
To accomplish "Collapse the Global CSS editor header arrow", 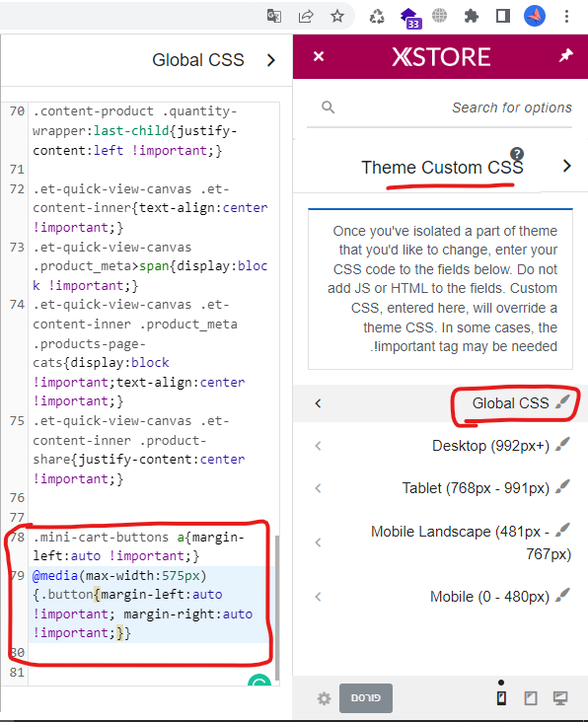I will tap(270, 60).
